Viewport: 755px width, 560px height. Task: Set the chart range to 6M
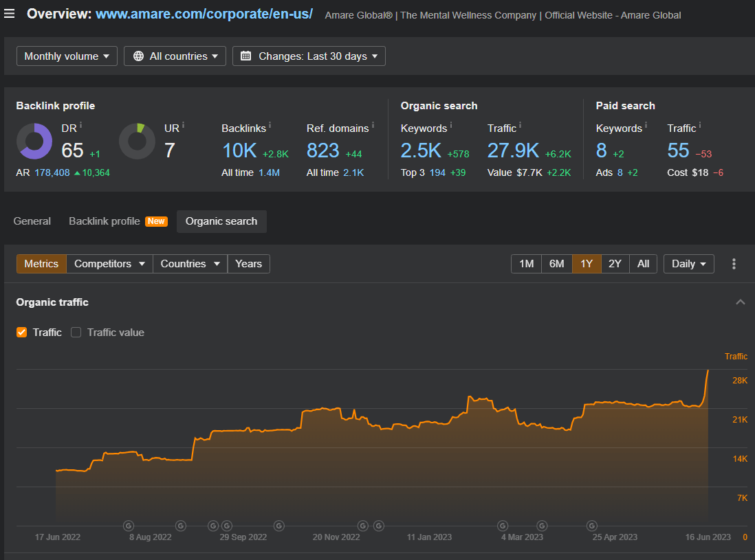(x=556, y=264)
